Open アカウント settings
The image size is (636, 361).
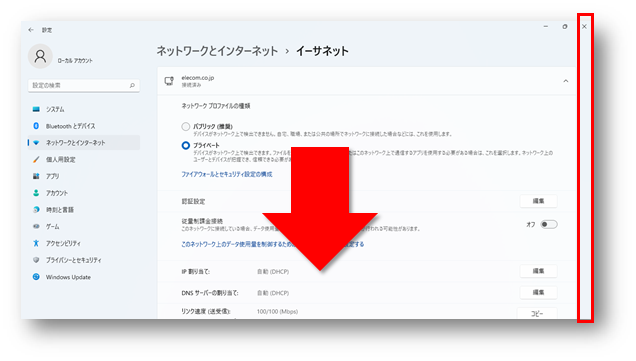click(x=84, y=193)
